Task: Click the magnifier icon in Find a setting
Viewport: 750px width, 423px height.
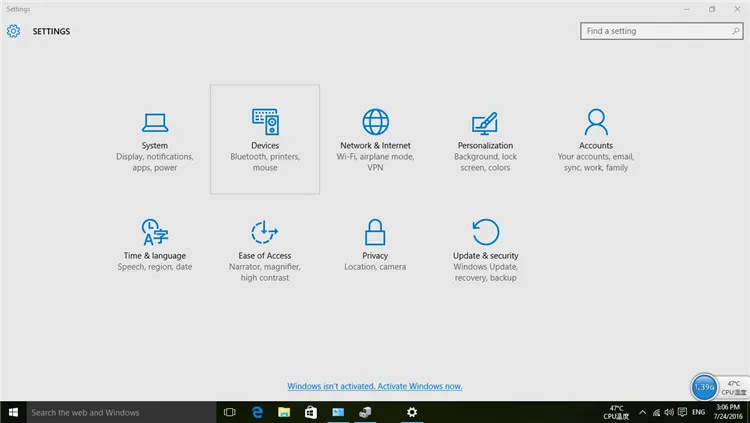Action: 736,31
